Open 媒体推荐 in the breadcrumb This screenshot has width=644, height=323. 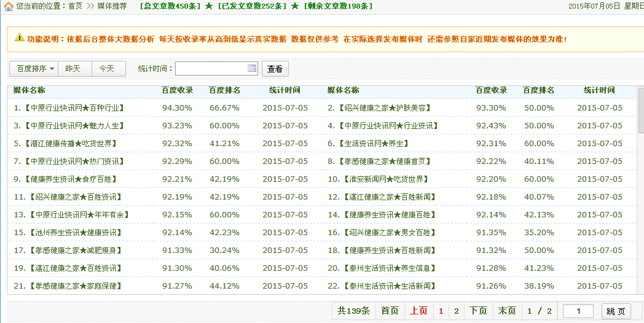point(112,6)
